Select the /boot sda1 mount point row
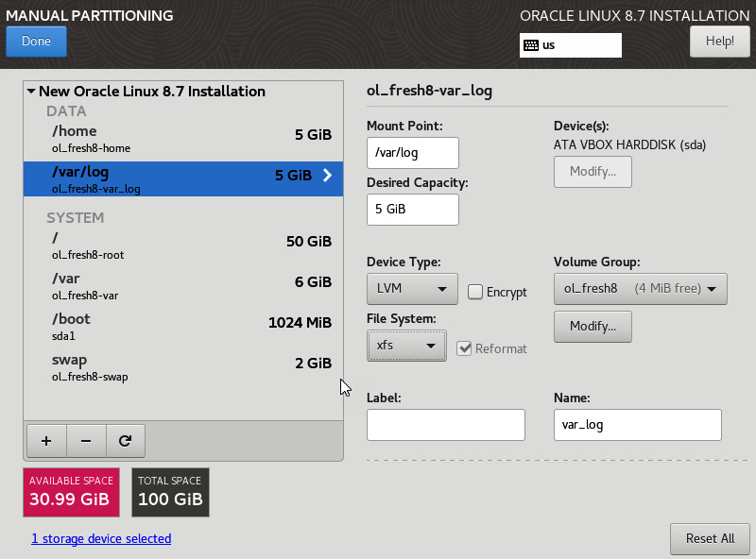756x559 pixels. tap(183, 327)
